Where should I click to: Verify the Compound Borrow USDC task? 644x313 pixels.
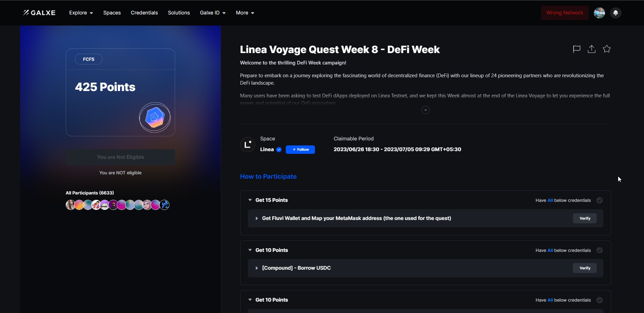click(585, 268)
